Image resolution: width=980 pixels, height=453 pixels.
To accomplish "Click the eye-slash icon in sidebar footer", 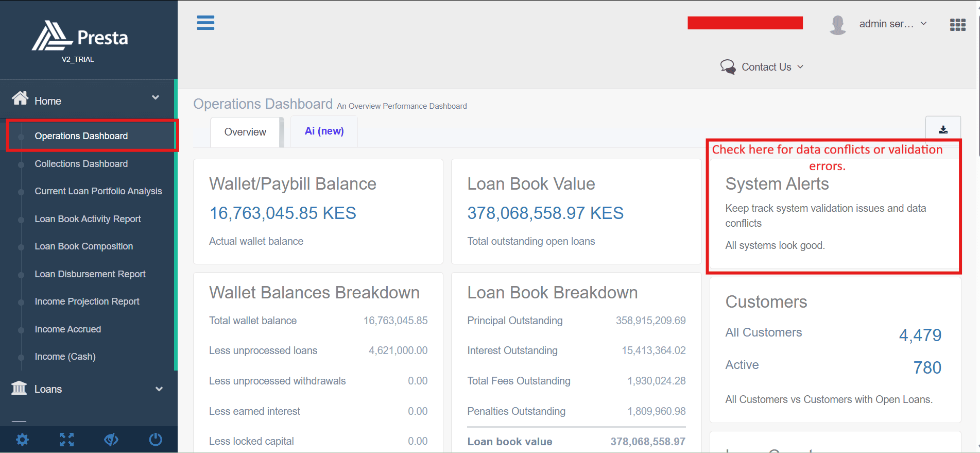I will point(111,440).
